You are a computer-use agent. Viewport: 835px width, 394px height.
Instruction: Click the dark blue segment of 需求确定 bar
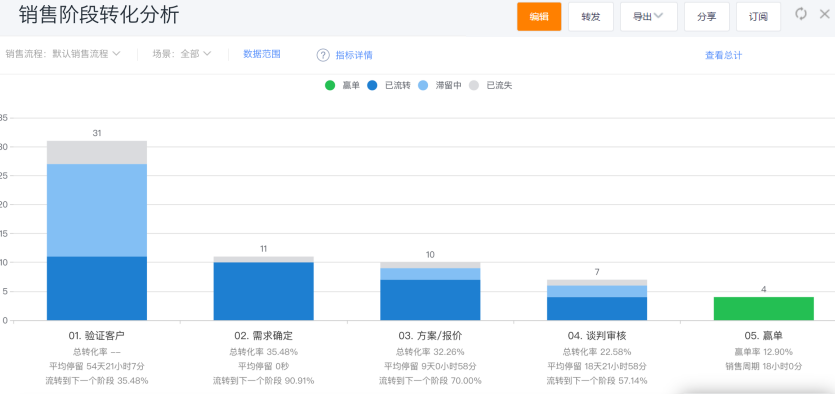point(264,291)
